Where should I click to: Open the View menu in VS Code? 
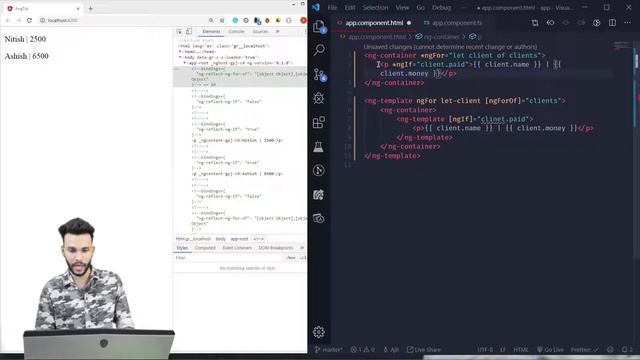(x=402, y=8)
